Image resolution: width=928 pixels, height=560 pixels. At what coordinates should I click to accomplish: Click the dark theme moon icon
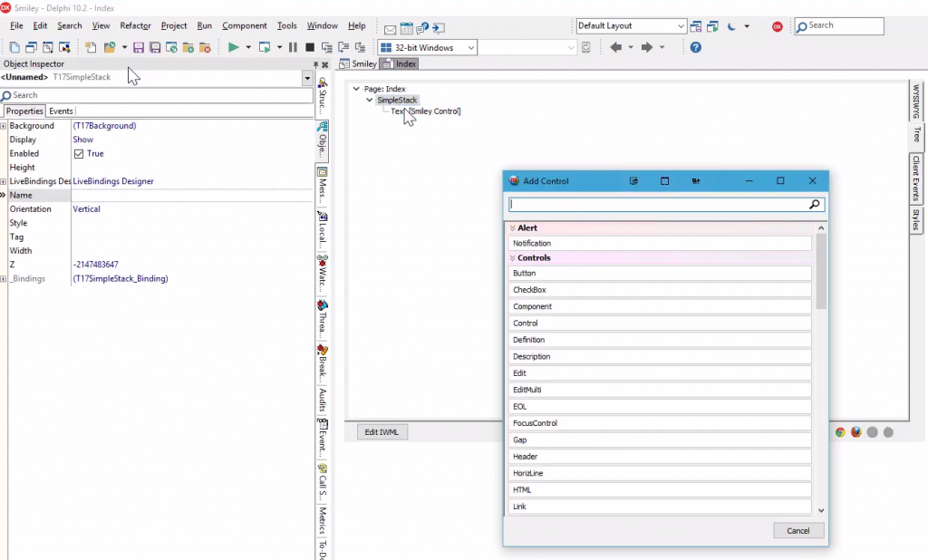tap(732, 26)
